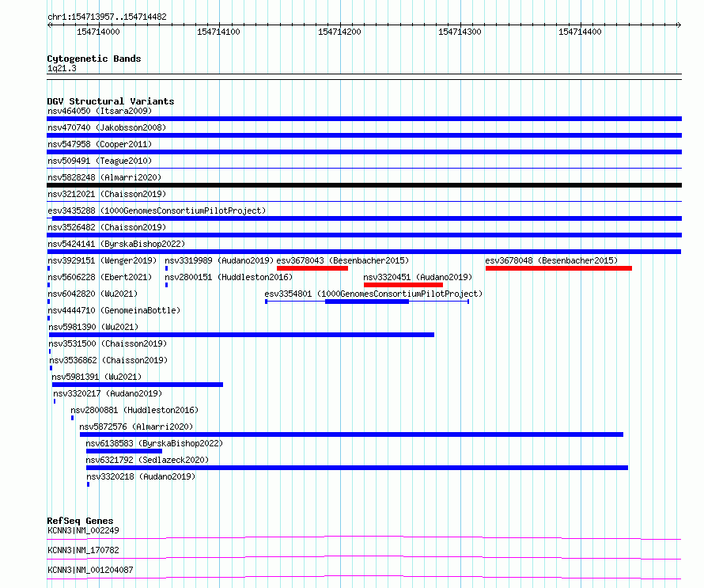The image size is (704, 588).
Task: Open the nsv509491 (Teague2010) variant
Action: point(100,161)
